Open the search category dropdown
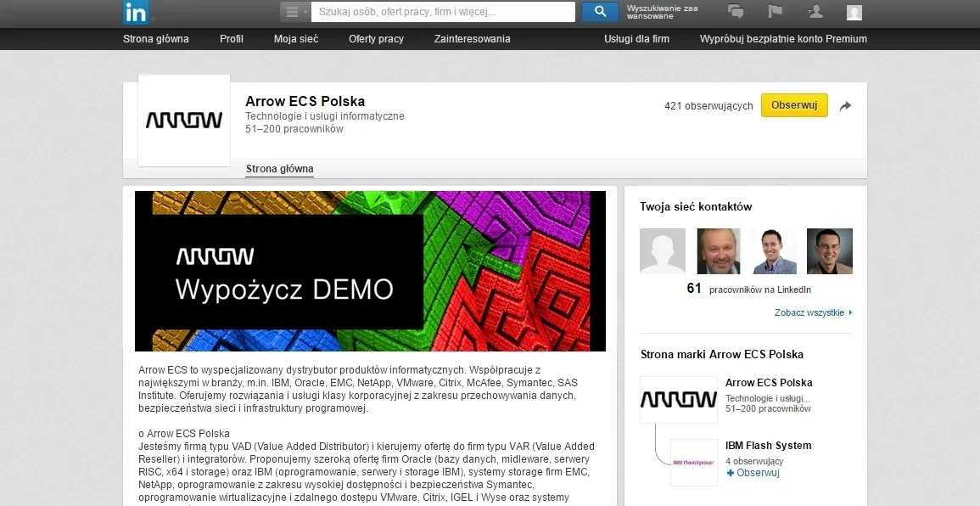The width and height of the screenshot is (980, 506). 295,12
